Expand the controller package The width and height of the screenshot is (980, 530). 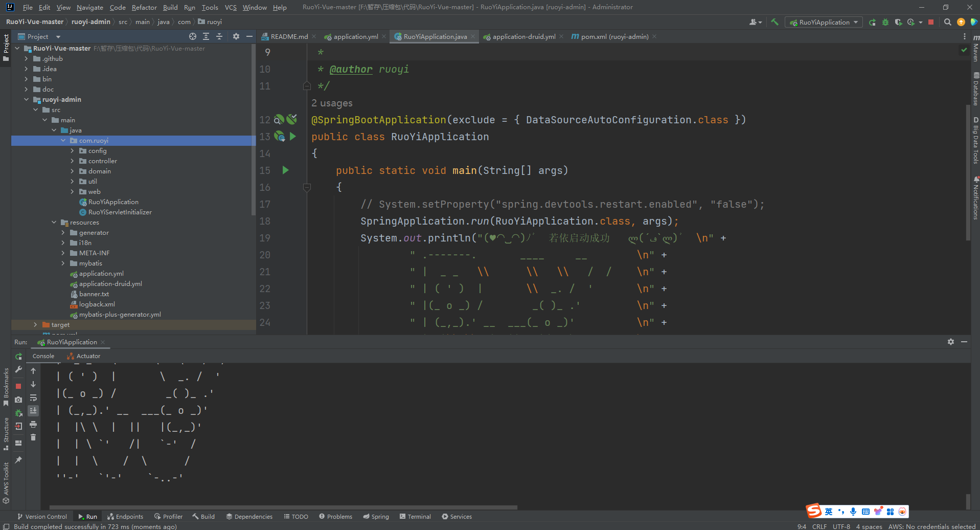72,161
